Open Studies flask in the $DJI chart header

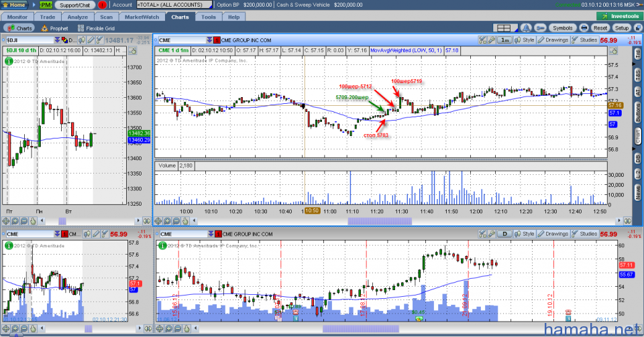point(99,40)
